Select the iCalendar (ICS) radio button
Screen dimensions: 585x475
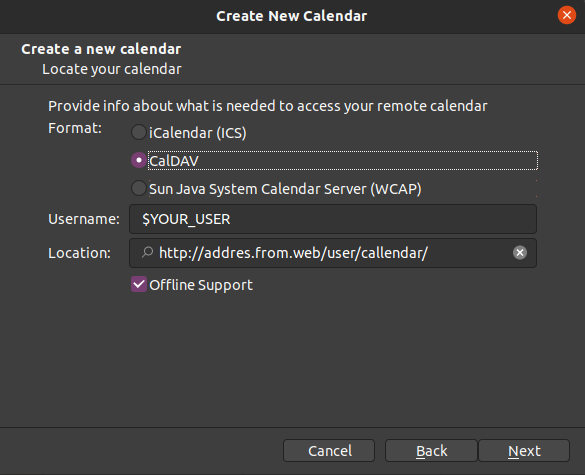tap(138, 132)
